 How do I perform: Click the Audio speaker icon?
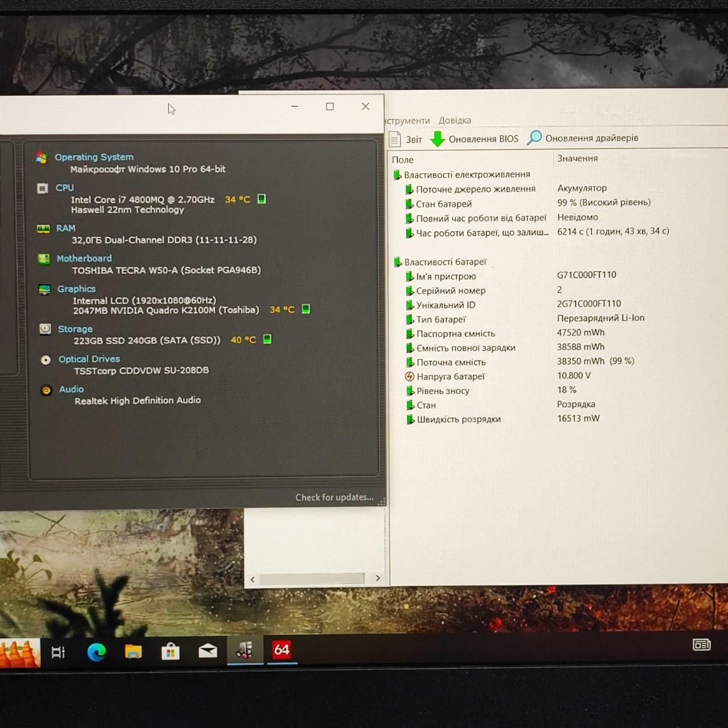tap(46, 390)
